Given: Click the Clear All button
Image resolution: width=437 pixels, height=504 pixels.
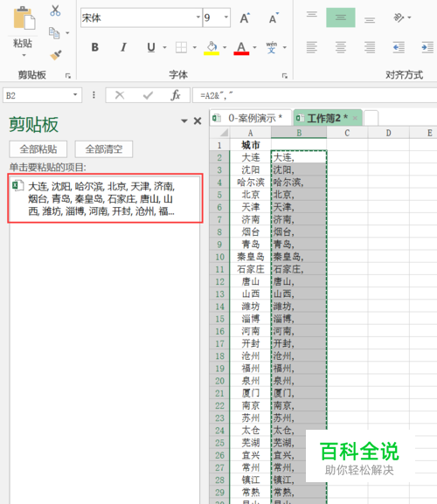Looking at the screenshot, I should click(104, 149).
